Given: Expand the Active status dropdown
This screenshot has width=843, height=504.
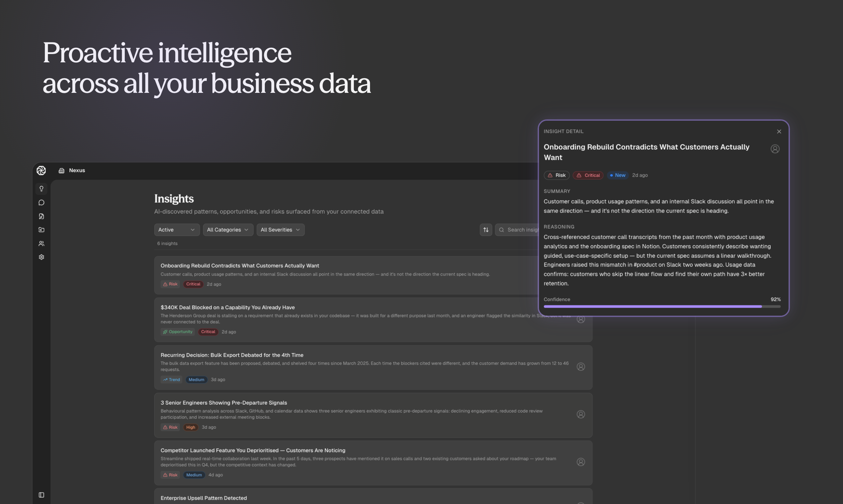Looking at the screenshot, I should (177, 230).
